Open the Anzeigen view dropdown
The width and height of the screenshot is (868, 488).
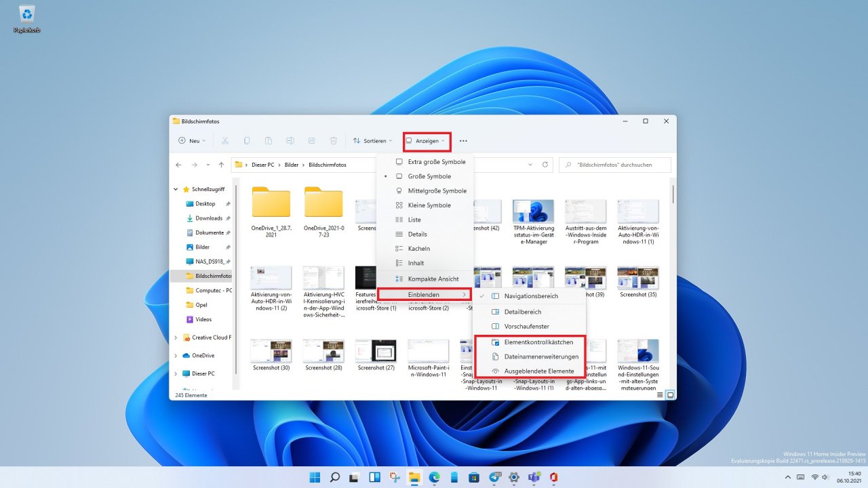427,141
